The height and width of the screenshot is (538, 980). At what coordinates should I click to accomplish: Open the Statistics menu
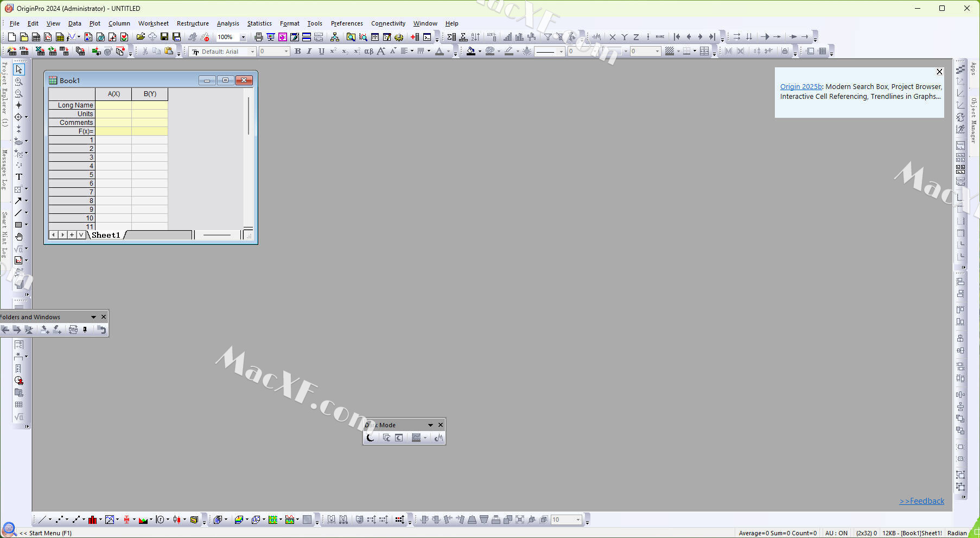259,23
